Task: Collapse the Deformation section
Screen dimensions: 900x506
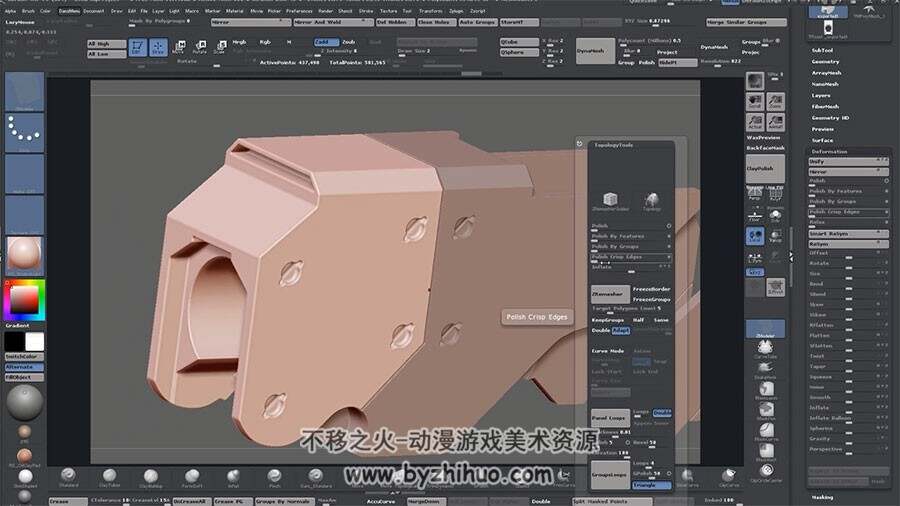Action: tap(829, 151)
